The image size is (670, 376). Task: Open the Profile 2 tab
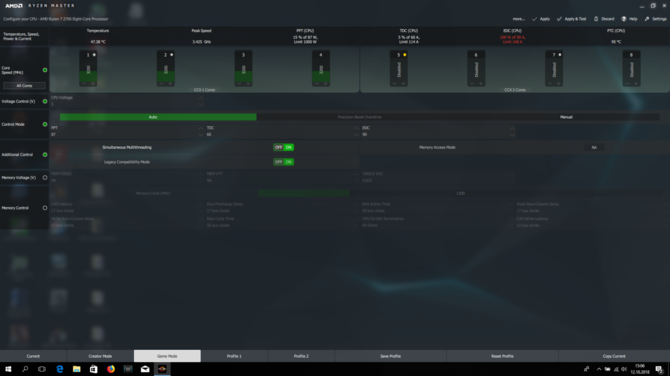pyautogui.click(x=301, y=356)
